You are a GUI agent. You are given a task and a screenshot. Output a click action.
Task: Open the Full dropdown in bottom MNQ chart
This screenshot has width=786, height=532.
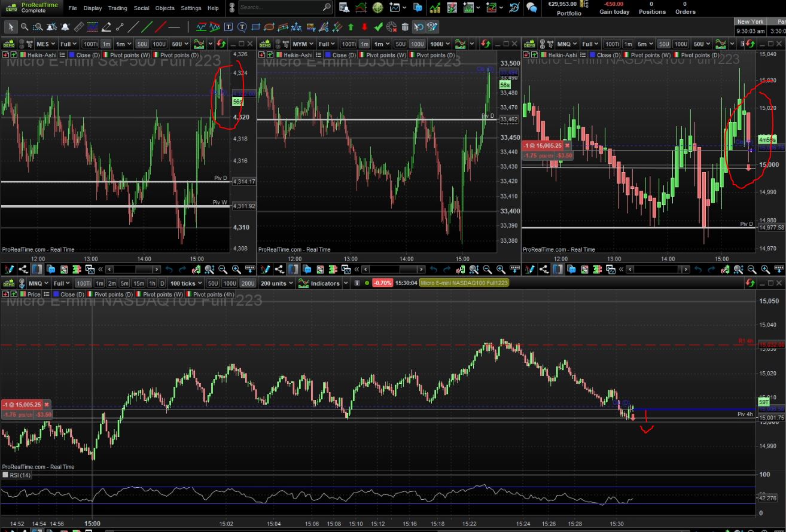(62, 283)
